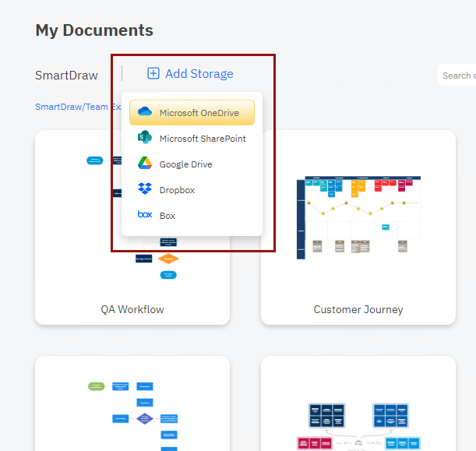Collapse the Add Storage dropdown via its label
Screen dimensions: 476x451
point(199,74)
